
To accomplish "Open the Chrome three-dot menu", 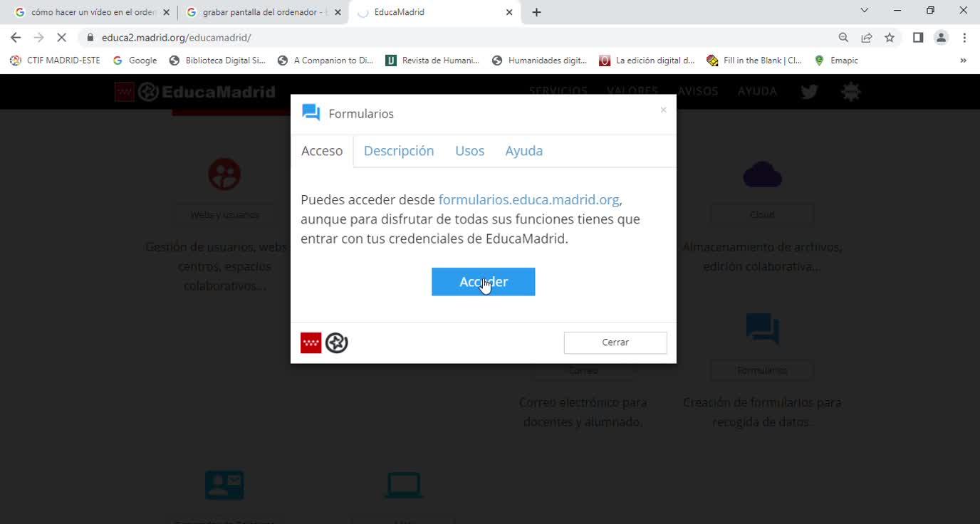I will point(964,38).
